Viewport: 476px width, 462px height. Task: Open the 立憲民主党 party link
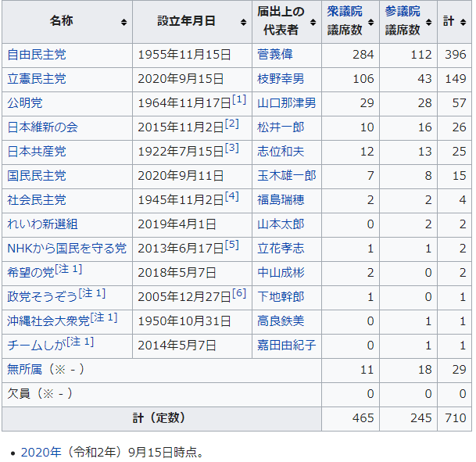click(37, 79)
